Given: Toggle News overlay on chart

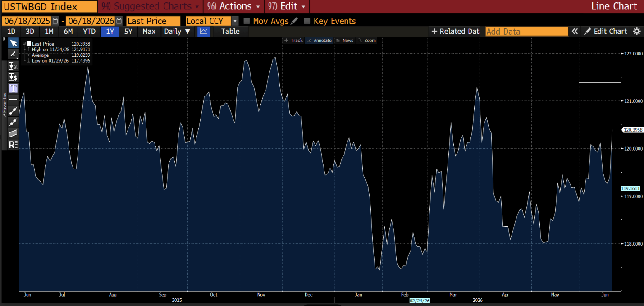Looking at the screenshot, I should (345, 41).
